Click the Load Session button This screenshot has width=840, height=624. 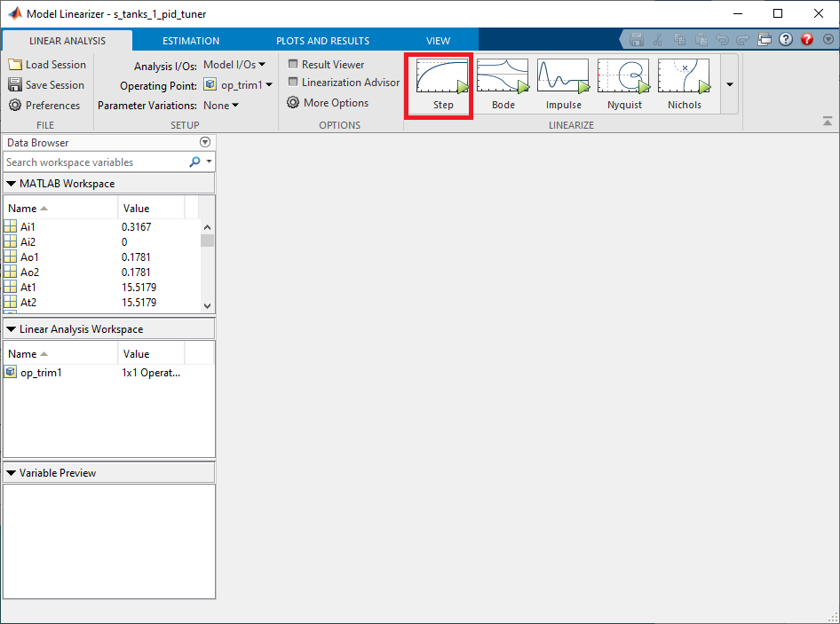48,65
